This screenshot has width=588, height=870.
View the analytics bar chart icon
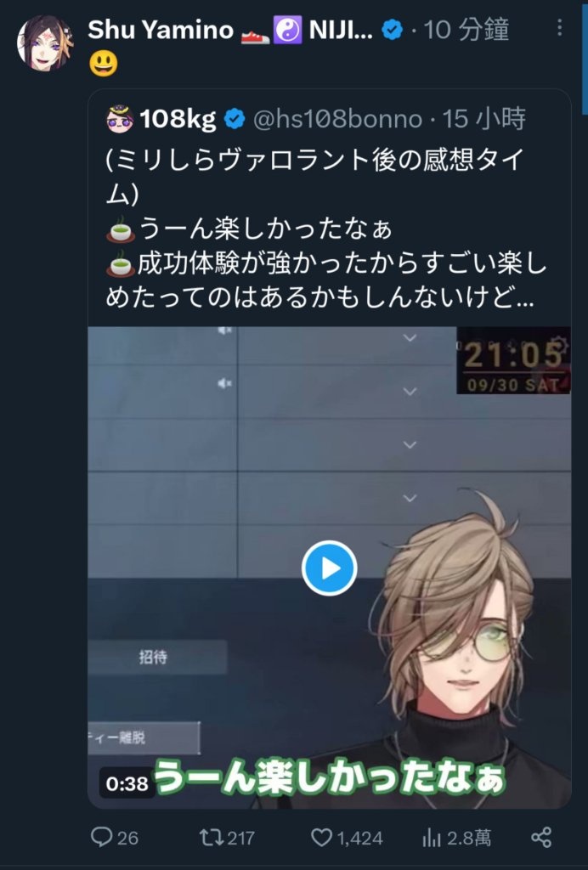431,837
